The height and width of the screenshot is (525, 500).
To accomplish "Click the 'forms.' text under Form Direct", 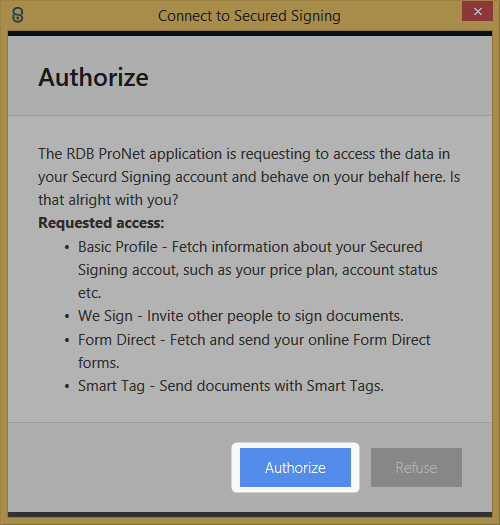I will click(x=99, y=363).
